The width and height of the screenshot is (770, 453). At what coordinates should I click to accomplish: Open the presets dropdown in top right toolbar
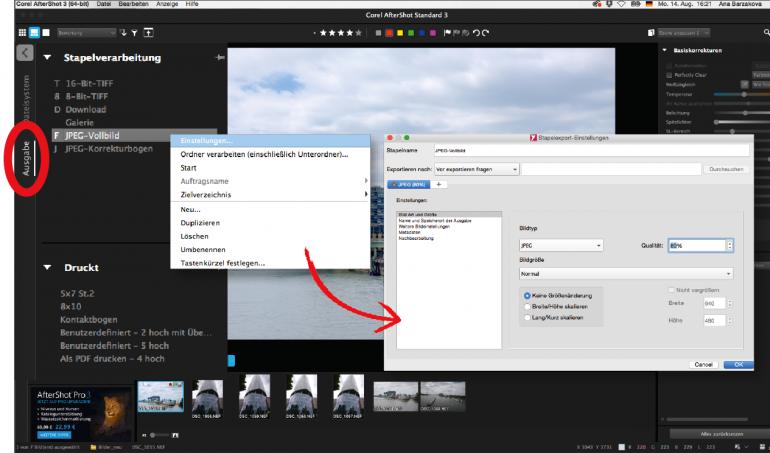tap(684, 33)
